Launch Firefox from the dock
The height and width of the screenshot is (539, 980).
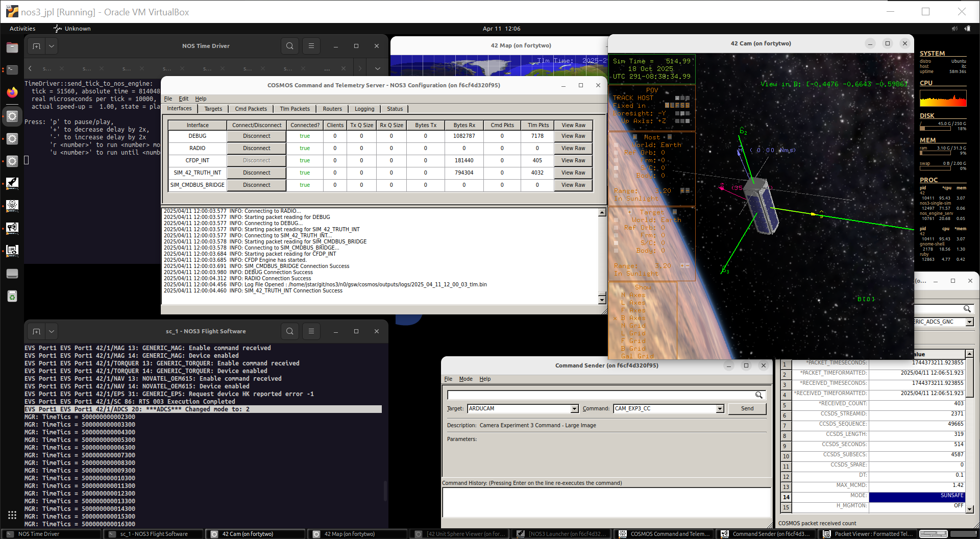point(12,92)
